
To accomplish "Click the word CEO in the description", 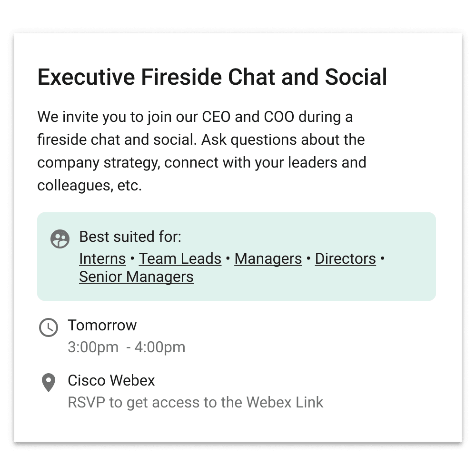I will coord(216,117).
